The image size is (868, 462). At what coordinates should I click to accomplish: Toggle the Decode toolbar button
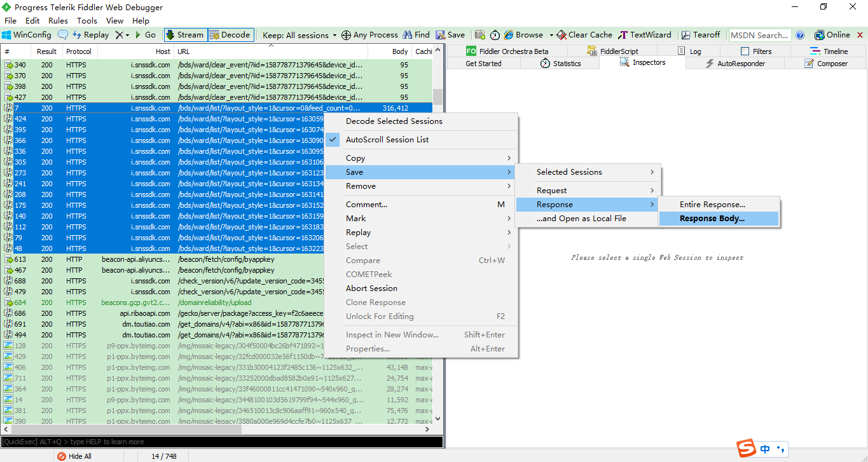coord(230,35)
